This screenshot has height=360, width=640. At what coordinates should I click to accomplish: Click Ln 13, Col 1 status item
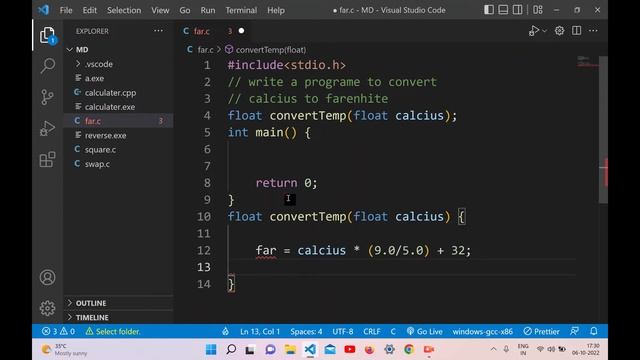(x=260, y=331)
